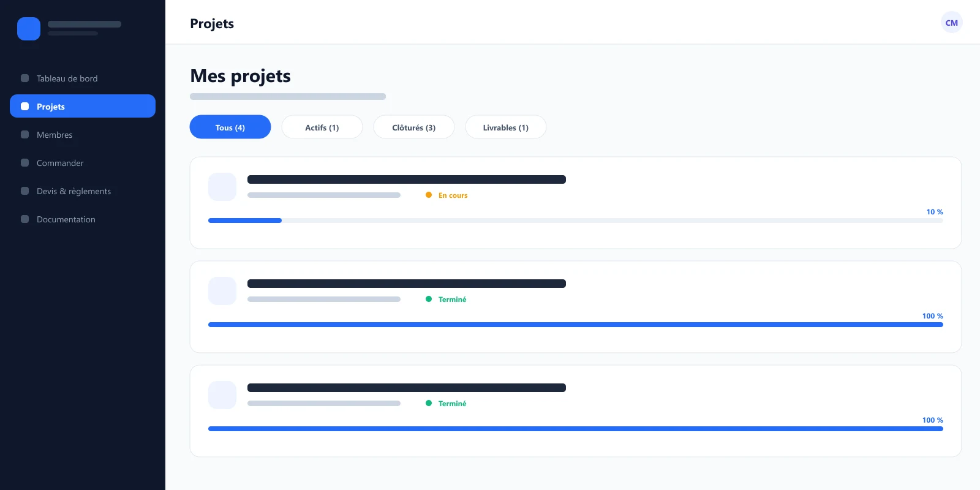This screenshot has width=980, height=490.
Task: Select Projets in the sidebar
Action: point(83,106)
